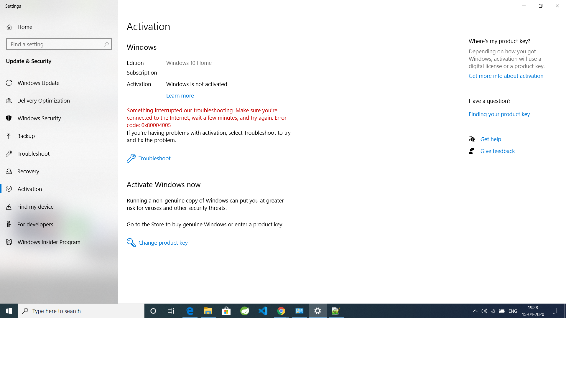Viewport: 566px width, 392px height.
Task: Click the key icon beside Change product key
Action: point(131,243)
